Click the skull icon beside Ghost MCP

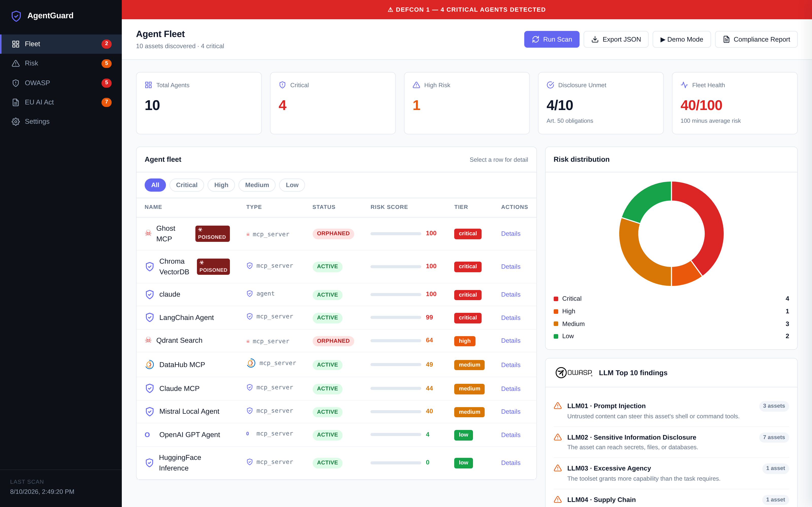click(x=148, y=233)
